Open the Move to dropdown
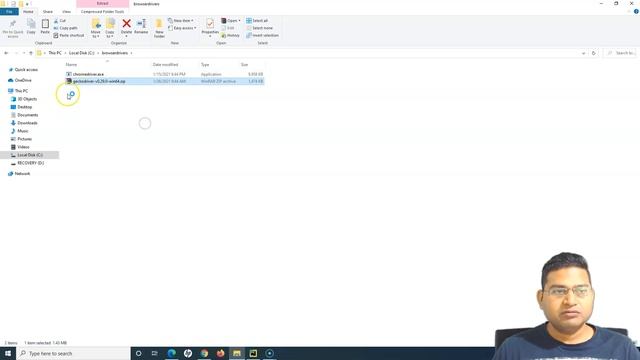The width and height of the screenshot is (640, 360). coord(96,28)
